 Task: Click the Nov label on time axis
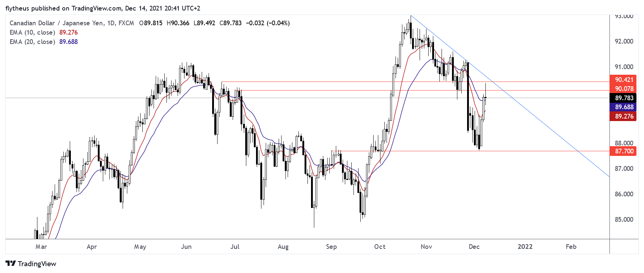426,247
